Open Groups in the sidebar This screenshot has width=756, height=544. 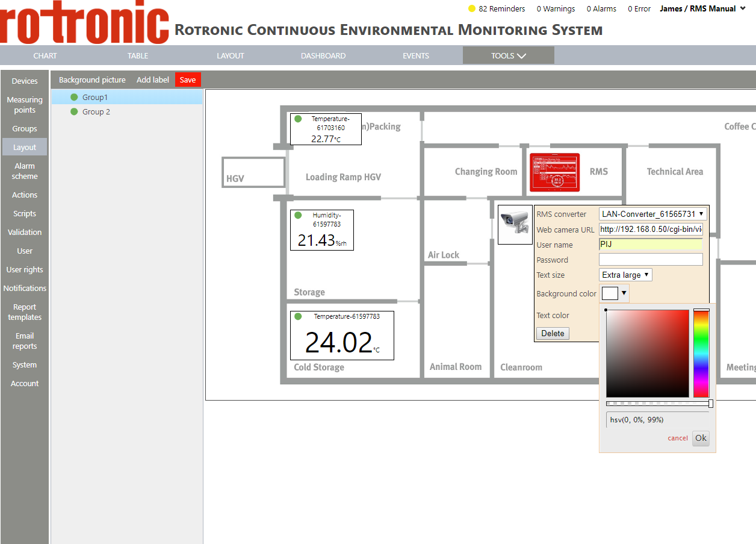25,128
